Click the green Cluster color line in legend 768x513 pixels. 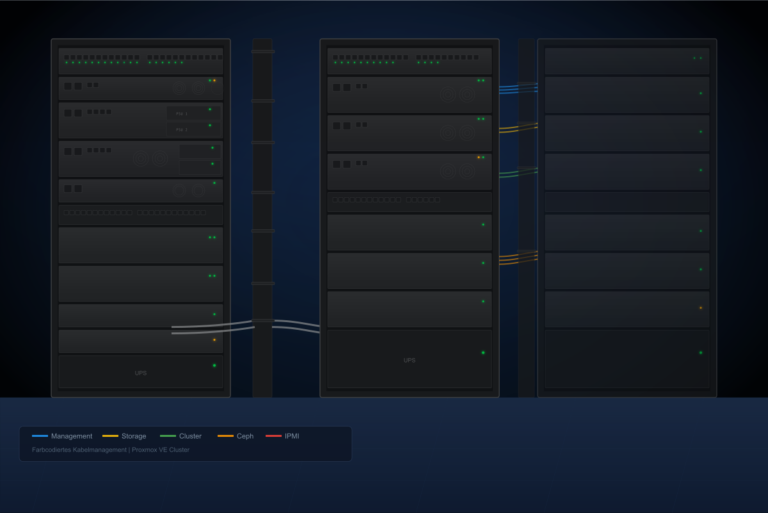(168, 436)
